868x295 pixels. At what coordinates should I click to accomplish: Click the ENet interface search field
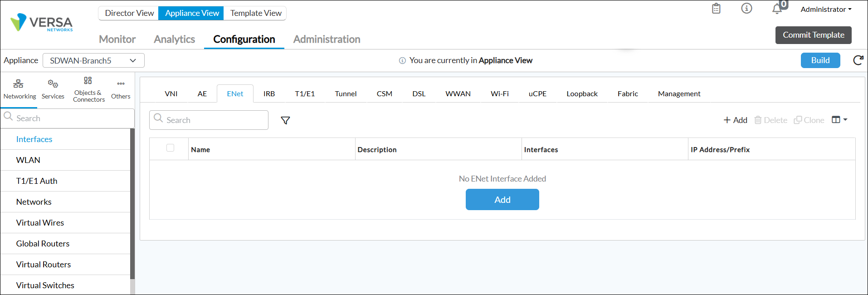(214, 120)
